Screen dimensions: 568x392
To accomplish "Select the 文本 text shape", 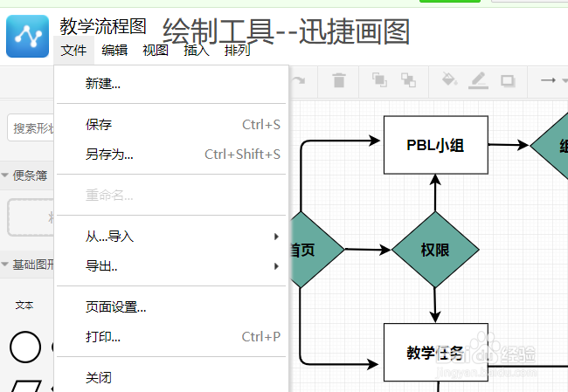I will click(x=24, y=305).
